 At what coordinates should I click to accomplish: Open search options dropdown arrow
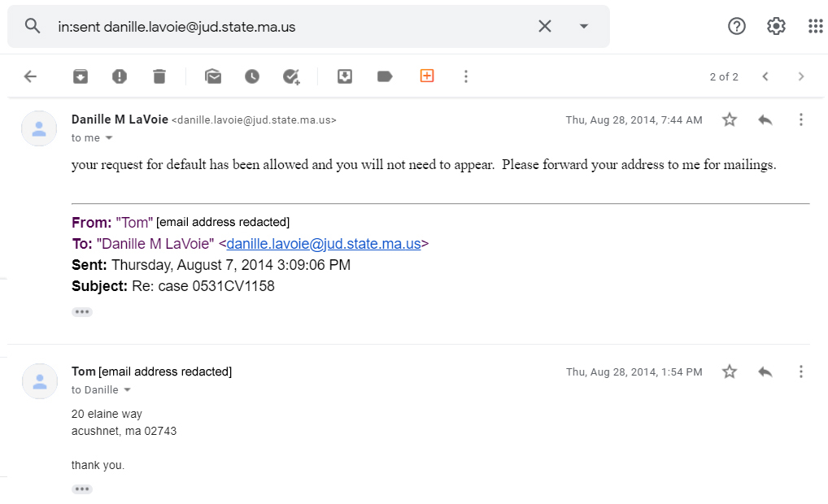[x=583, y=26]
